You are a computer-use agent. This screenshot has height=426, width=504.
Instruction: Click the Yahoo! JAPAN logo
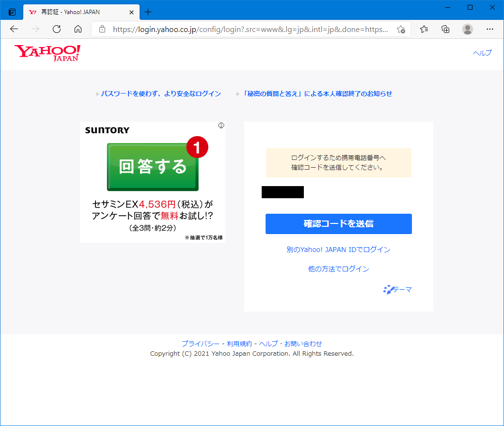point(47,53)
